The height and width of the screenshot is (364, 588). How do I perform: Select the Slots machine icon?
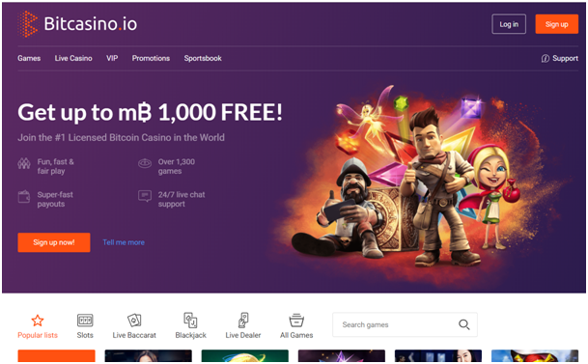[x=85, y=321]
